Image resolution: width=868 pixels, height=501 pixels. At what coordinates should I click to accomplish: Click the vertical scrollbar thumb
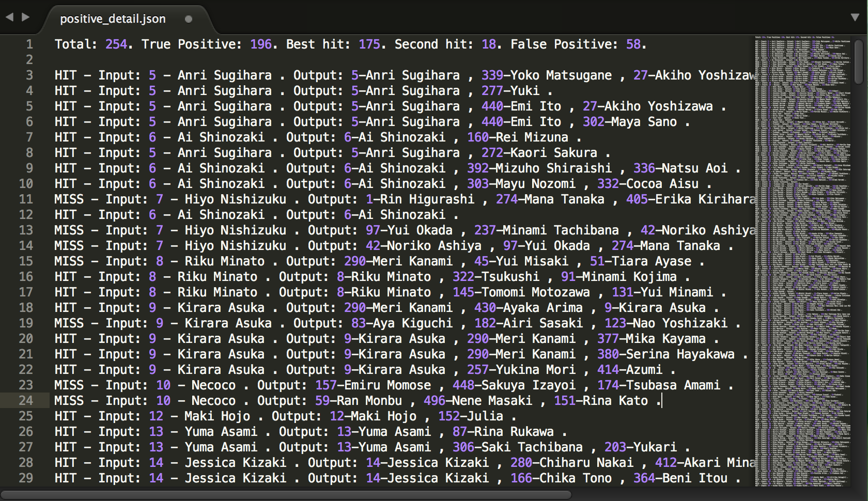tap(858, 62)
